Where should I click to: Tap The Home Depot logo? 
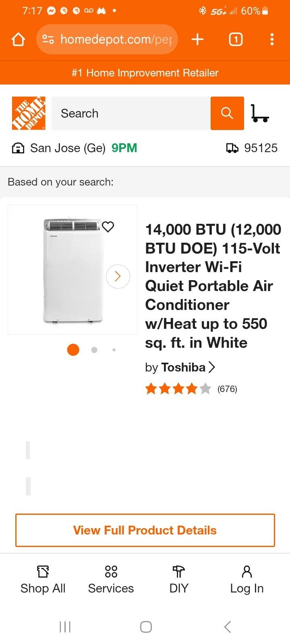click(x=29, y=113)
